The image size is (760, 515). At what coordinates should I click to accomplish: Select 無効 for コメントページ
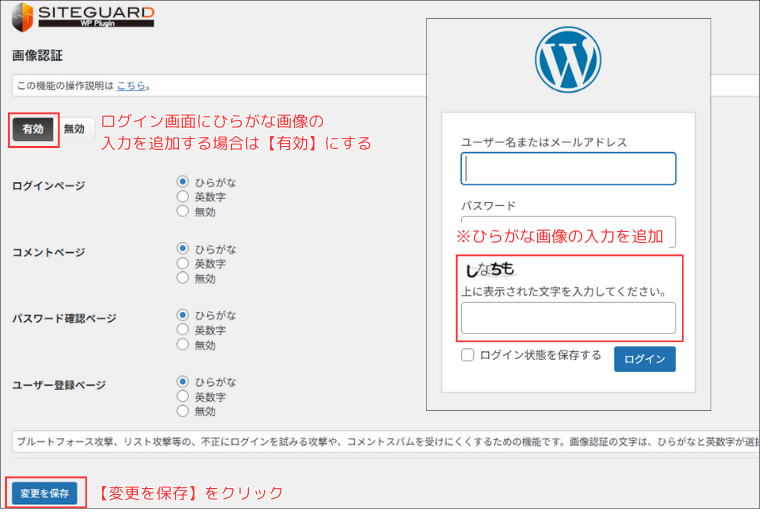pyautogui.click(x=183, y=278)
